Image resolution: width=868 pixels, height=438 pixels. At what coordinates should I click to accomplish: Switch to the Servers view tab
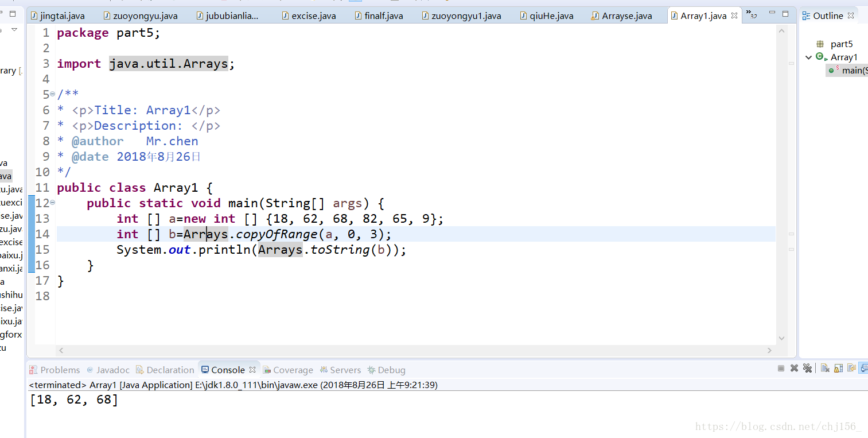pos(340,370)
